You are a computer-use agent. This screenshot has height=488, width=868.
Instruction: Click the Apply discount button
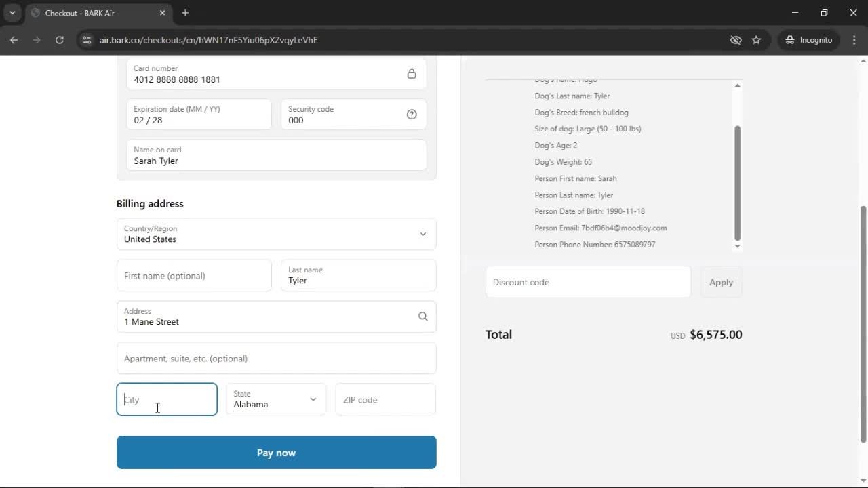pyautogui.click(x=721, y=282)
